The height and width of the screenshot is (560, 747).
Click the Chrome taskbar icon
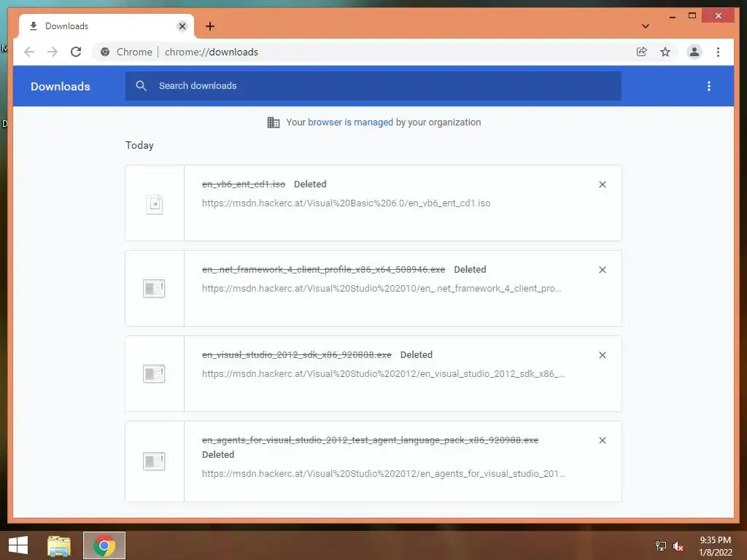pos(104,545)
